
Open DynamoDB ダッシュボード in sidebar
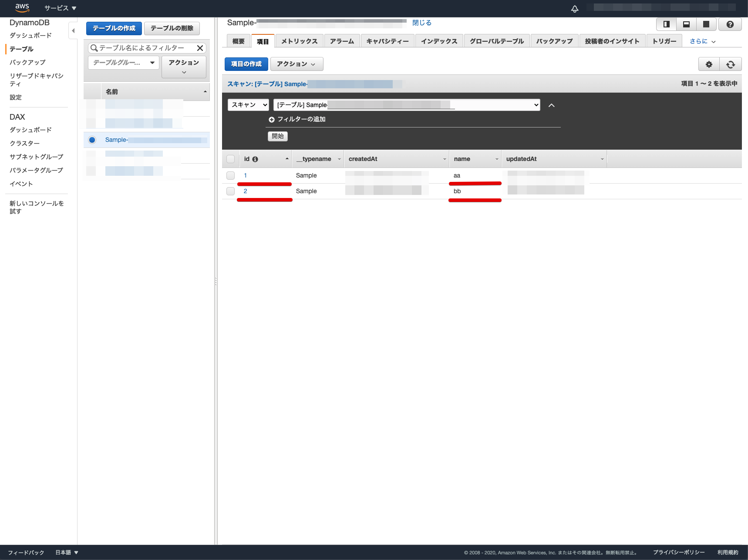click(x=30, y=36)
